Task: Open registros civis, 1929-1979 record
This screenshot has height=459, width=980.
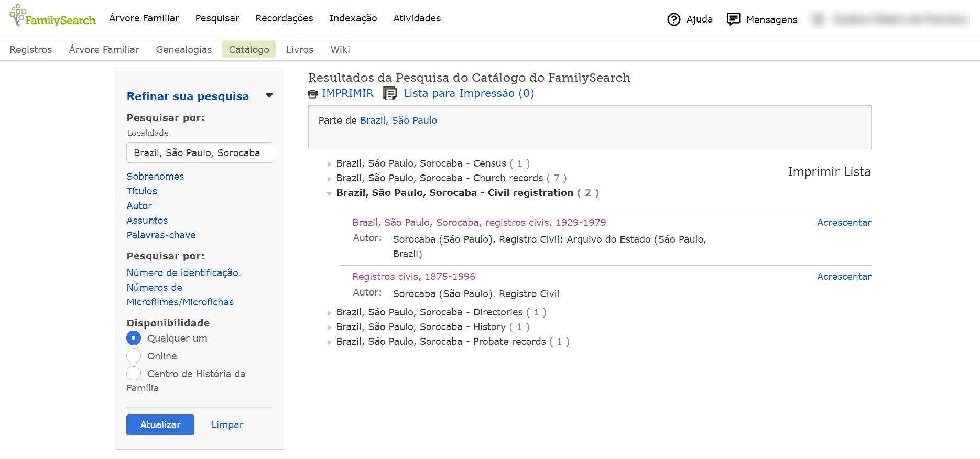Action: [479, 223]
